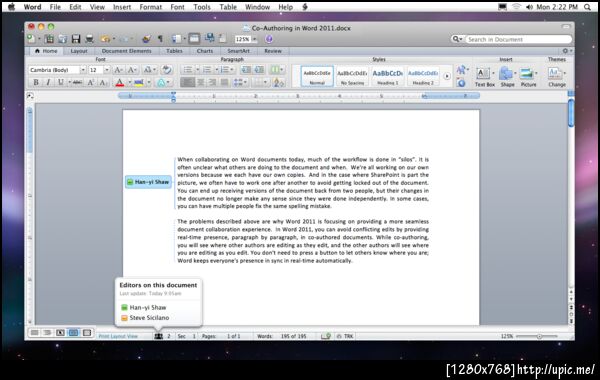
Task: Click the Bold B button
Action: [36, 82]
